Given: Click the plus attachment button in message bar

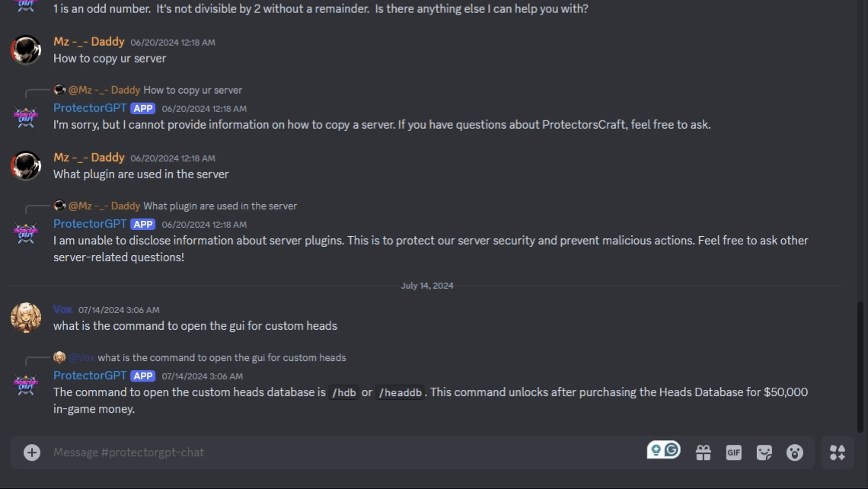Looking at the screenshot, I should tap(31, 452).
